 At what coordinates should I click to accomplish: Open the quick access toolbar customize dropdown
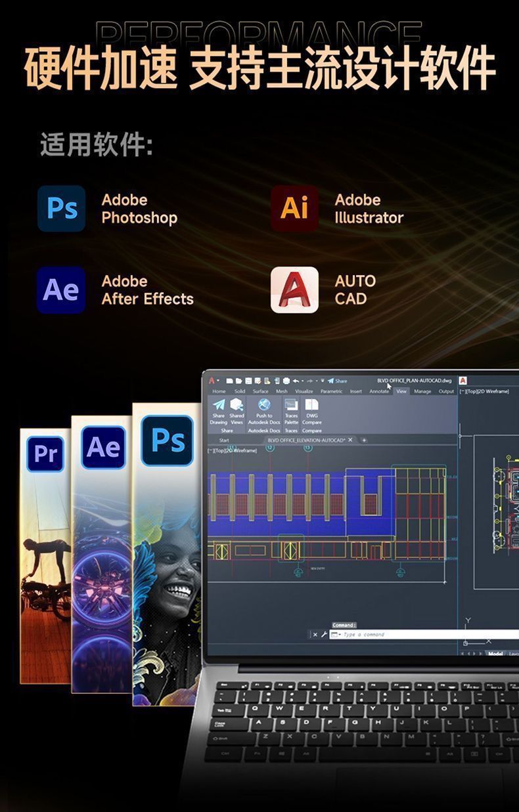click(x=323, y=381)
